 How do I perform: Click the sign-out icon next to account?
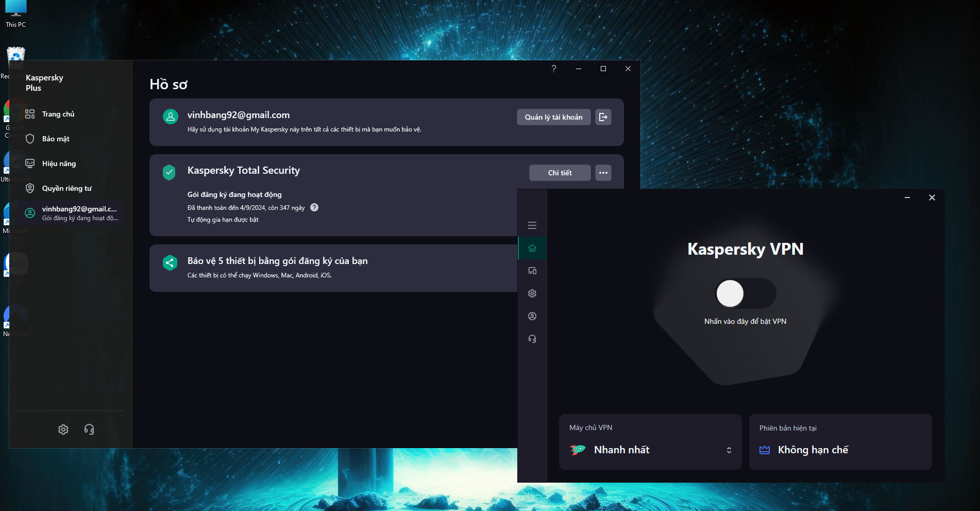click(x=603, y=117)
